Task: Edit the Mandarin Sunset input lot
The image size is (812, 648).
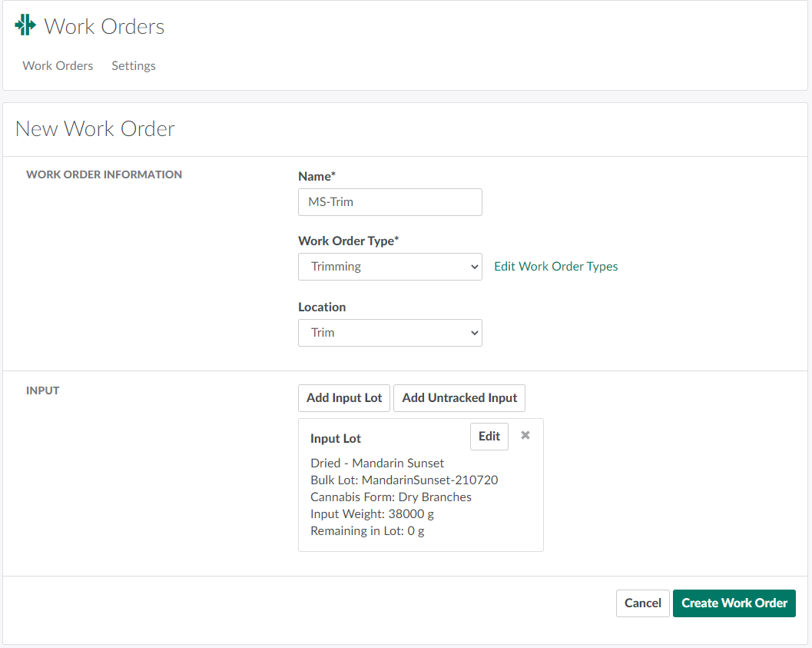Action: (x=489, y=437)
